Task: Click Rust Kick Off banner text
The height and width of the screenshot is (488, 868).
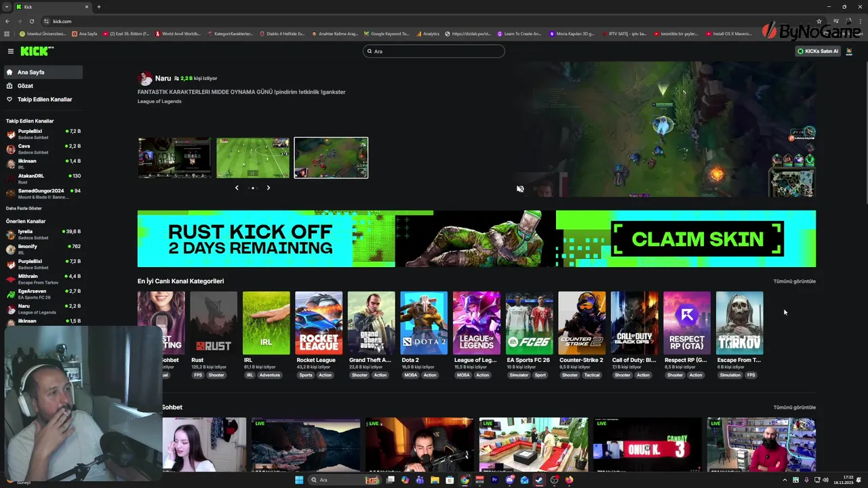Action: coord(250,239)
